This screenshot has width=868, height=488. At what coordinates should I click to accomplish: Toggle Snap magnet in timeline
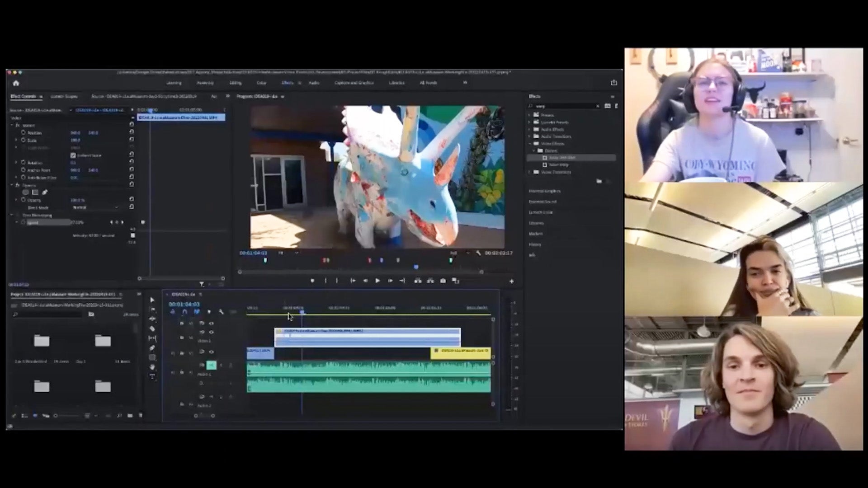click(184, 312)
